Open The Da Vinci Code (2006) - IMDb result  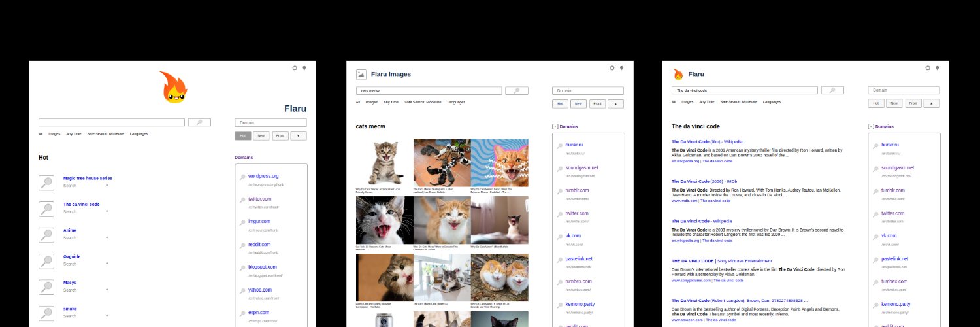click(704, 181)
